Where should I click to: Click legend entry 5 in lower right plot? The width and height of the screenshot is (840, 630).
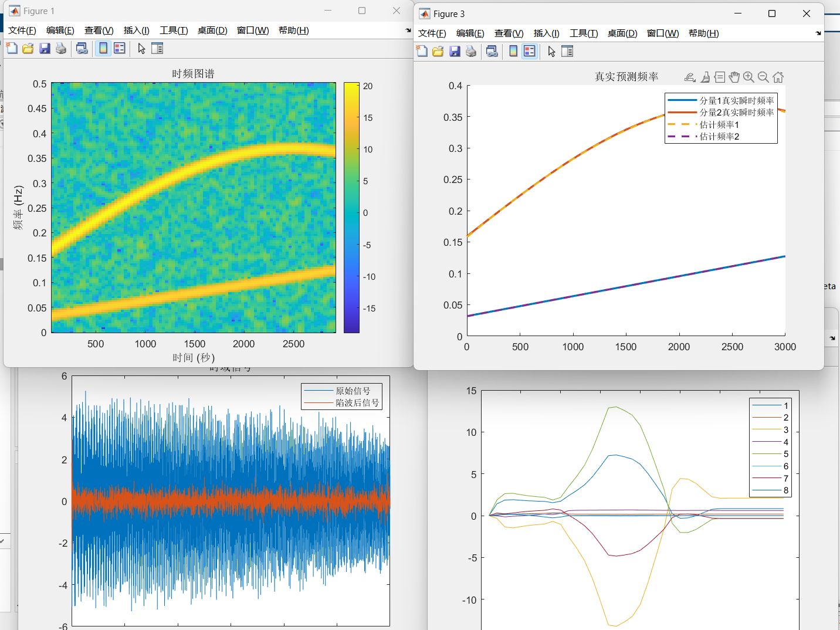click(770, 454)
